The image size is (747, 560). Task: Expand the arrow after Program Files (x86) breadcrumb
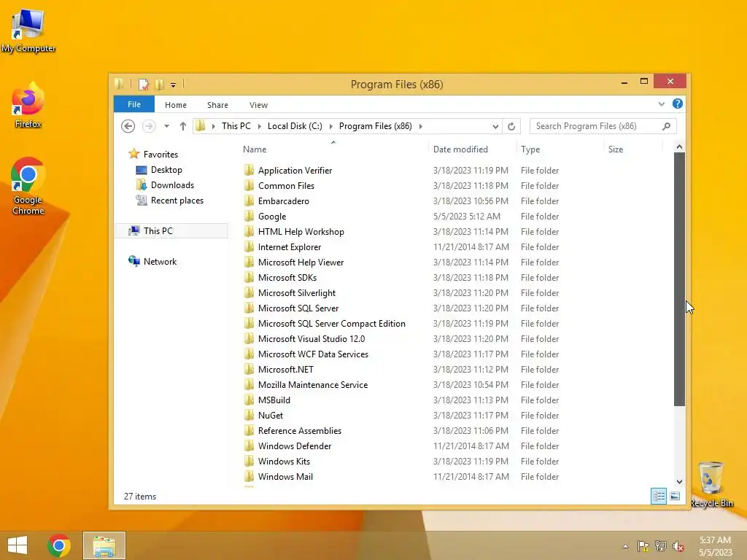[420, 126]
